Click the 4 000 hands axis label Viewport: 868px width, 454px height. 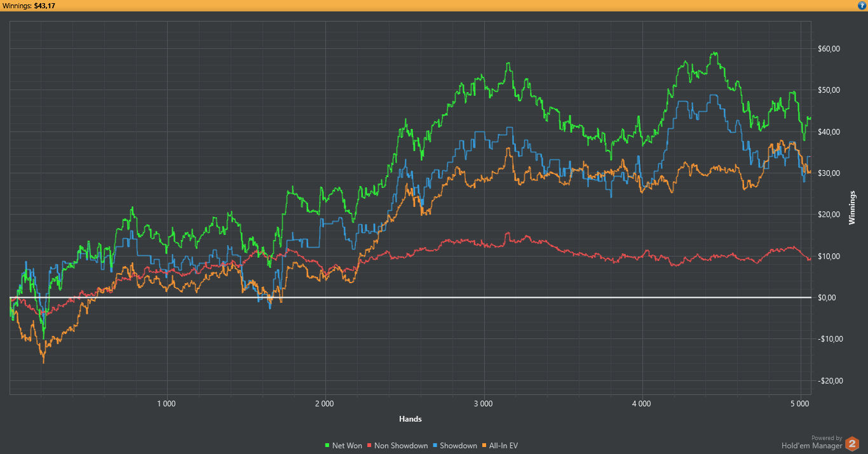coord(642,403)
